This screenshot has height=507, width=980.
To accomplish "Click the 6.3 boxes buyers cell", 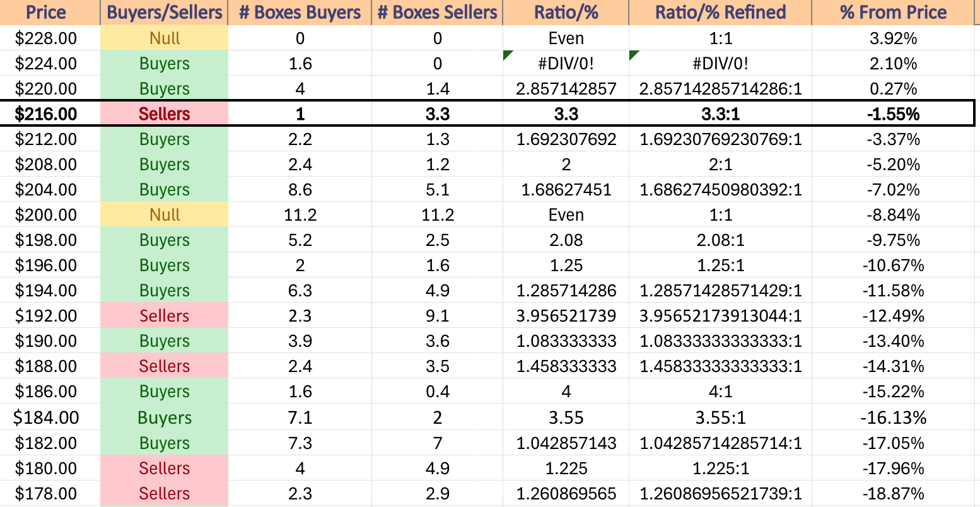I will coord(300,291).
